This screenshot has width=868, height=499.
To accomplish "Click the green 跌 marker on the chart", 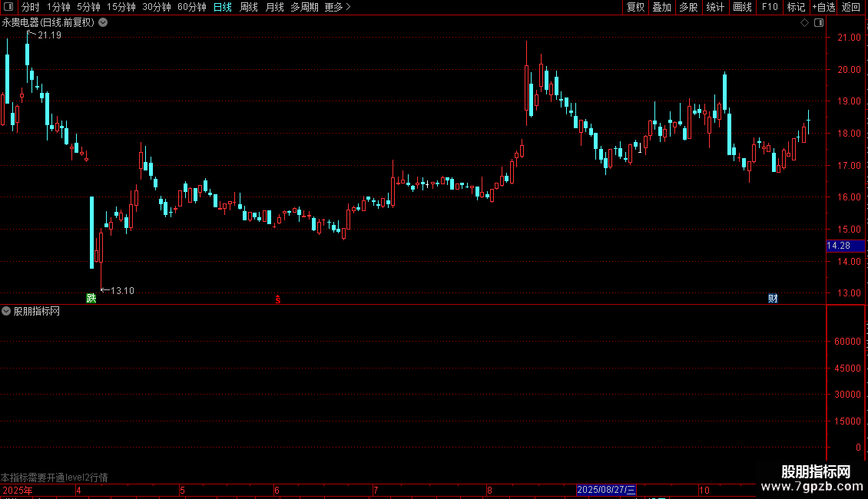I will (x=91, y=298).
